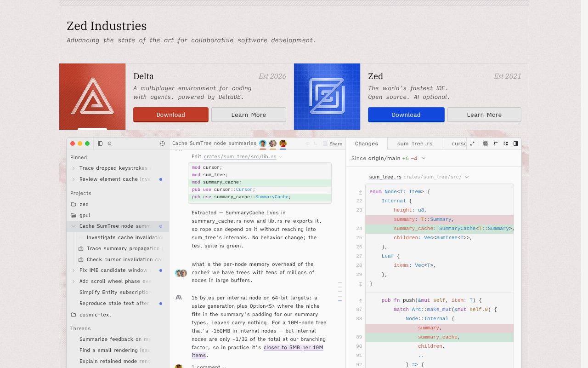Viewport: 588px width, 368px height.
Task: Open the sum_tree.rs file path dropdown
Action: click(467, 177)
